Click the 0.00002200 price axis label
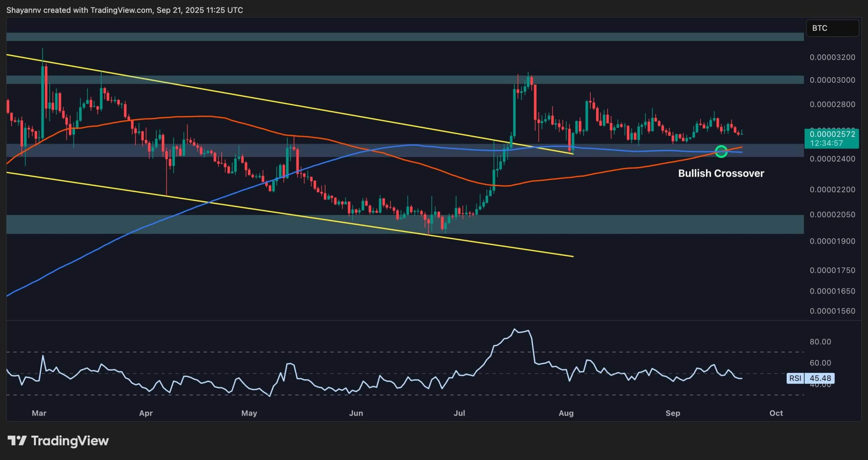 (832, 189)
